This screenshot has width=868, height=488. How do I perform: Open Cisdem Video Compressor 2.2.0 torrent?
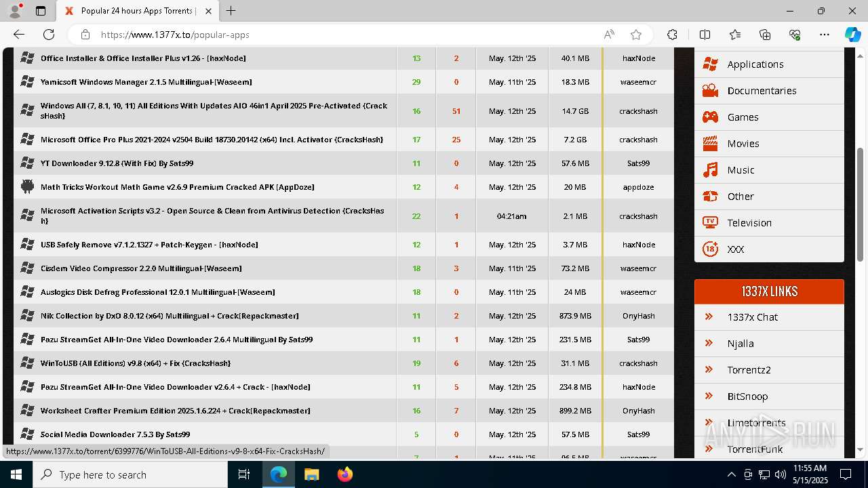(x=141, y=268)
